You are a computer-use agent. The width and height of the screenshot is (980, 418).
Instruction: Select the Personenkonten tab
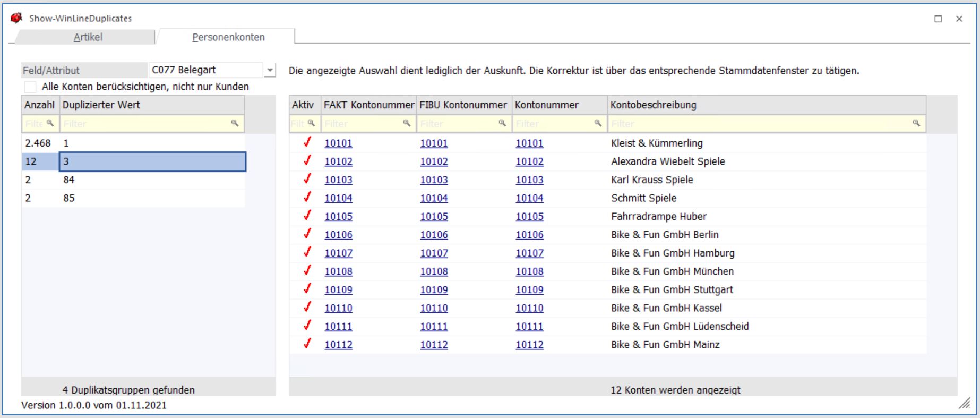pos(228,37)
